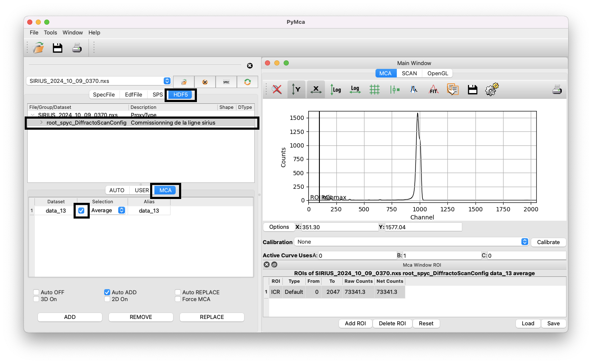The image size is (592, 364).
Task: Collapse the SIRIUS_2024_10_09_0370.nxs tree node
Action: 33,115
